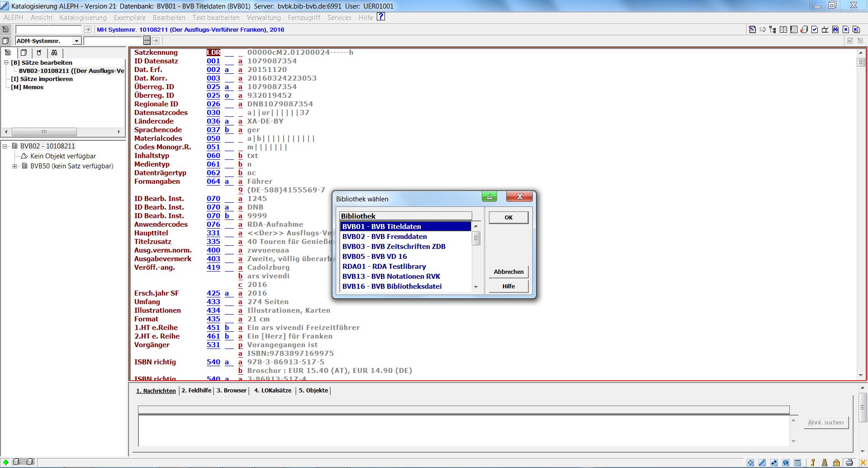Screen dimensions: 868x468
Task: Click the library list scroll-down arrow
Action: tap(475, 287)
